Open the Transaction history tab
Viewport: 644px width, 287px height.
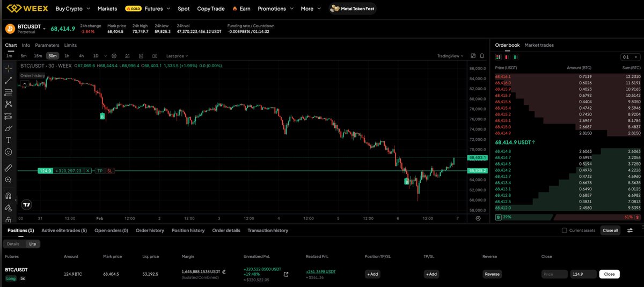pos(268,231)
